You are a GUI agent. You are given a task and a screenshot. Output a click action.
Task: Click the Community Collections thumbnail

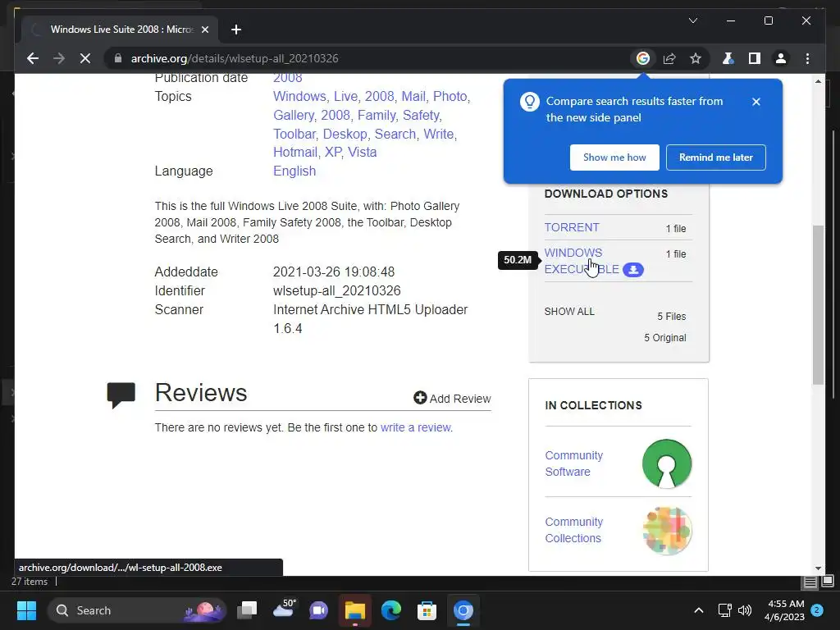(x=667, y=531)
